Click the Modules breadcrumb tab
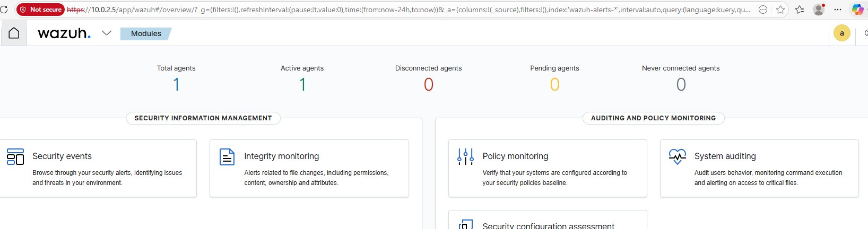The image size is (868, 229). (146, 33)
